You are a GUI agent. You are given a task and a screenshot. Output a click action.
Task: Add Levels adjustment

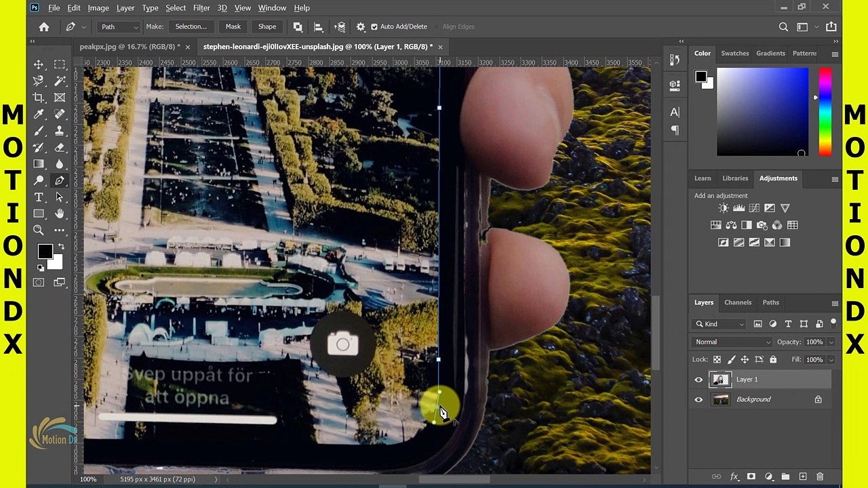tap(738, 208)
